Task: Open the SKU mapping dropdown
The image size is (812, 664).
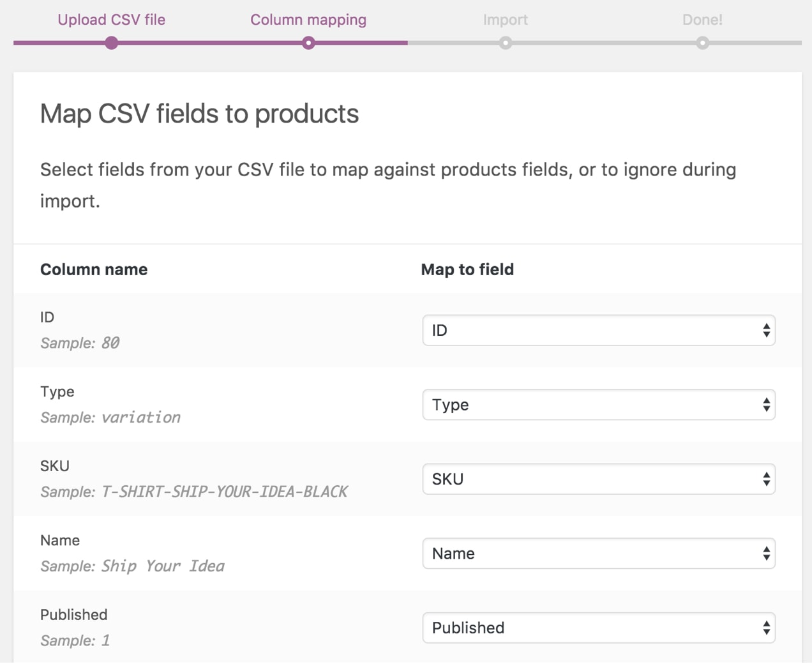Action: pyautogui.click(x=599, y=479)
